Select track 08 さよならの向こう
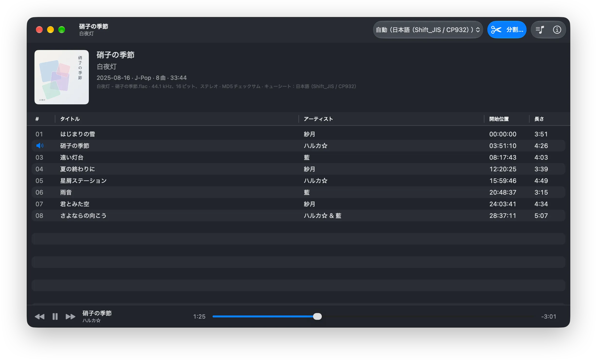This screenshot has height=364, width=597. [x=298, y=215]
